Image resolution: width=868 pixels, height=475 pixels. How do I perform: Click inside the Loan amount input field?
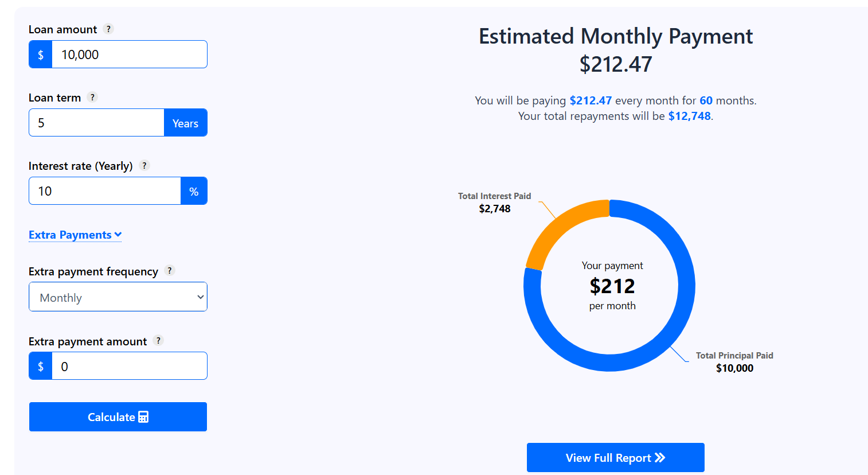point(129,54)
